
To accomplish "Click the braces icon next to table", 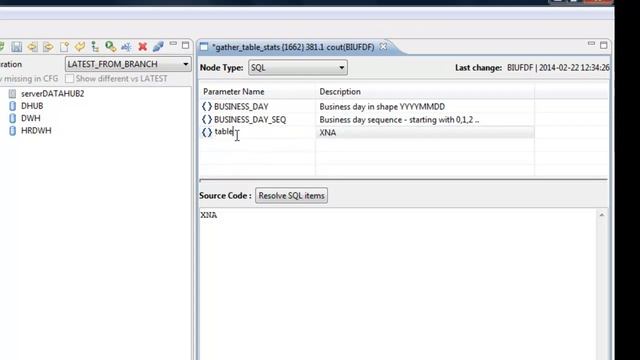I will point(207,132).
